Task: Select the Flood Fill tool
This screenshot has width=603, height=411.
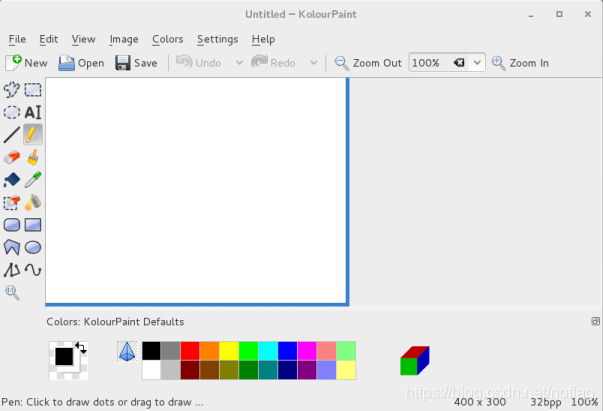Action: click(x=12, y=180)
